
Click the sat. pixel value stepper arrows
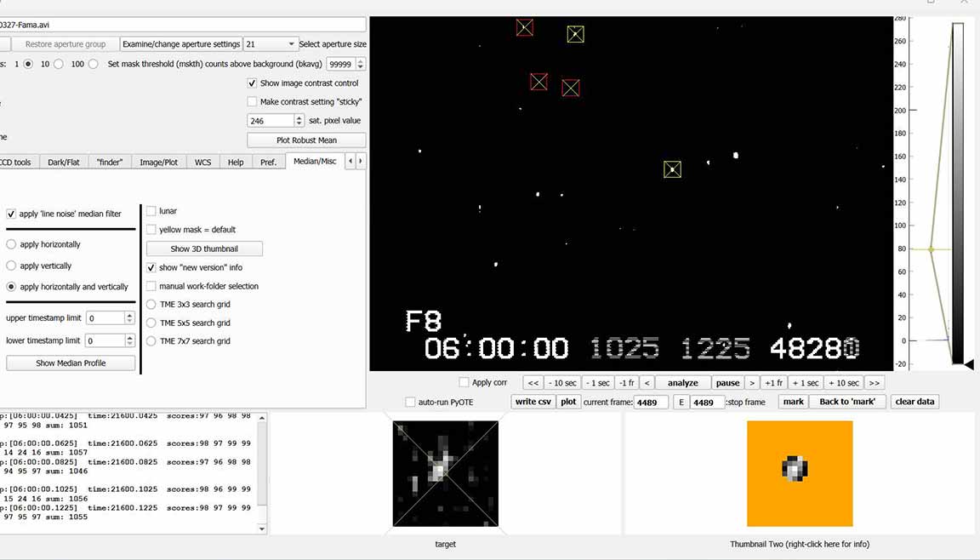299,121
